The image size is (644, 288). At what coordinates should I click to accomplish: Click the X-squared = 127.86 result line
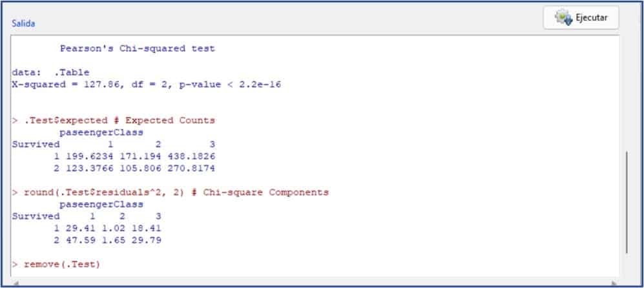click(145, 85)
